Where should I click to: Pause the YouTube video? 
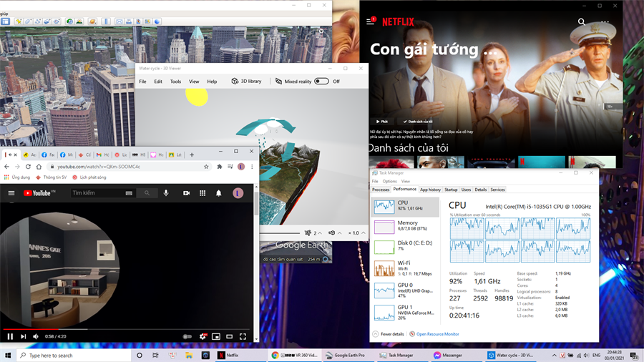point(10,336)
